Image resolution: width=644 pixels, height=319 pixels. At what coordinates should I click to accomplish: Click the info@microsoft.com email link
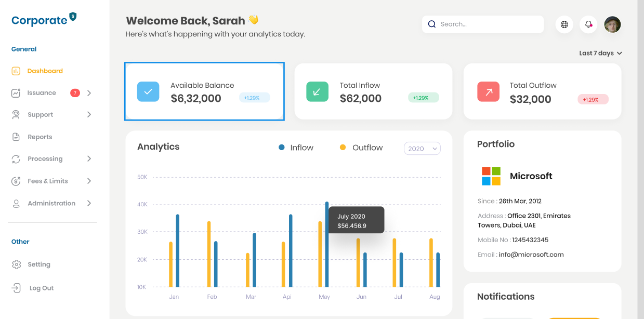coord(531,255)
